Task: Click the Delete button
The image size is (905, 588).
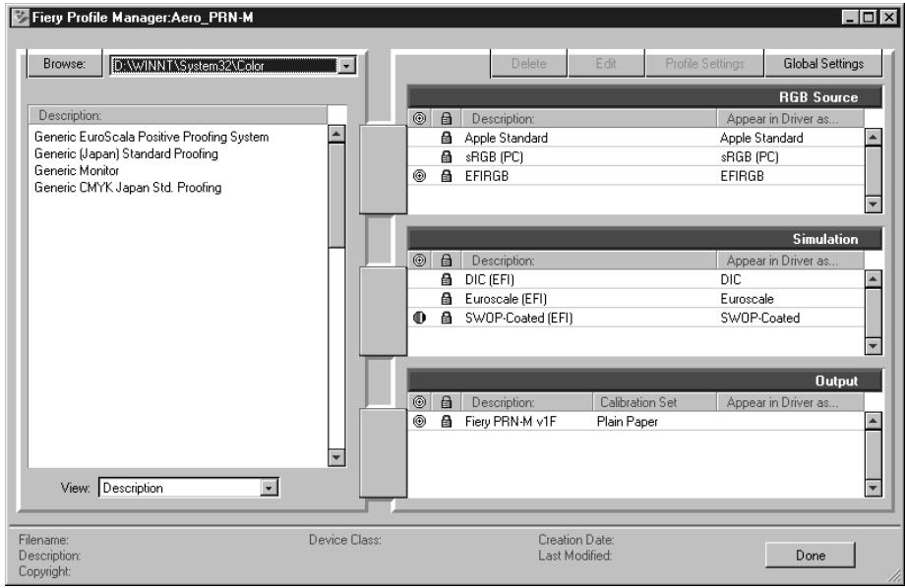Action: click(x=528, y=64)
